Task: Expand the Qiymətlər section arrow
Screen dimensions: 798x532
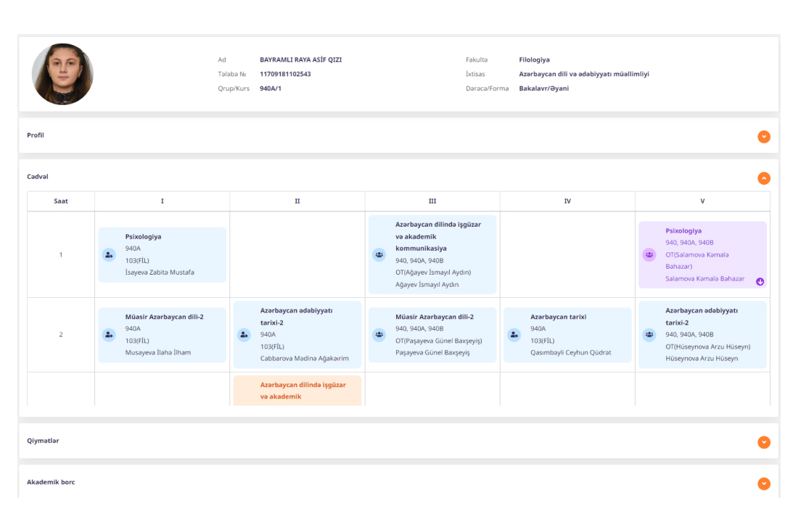Action: tap(763, 442)
